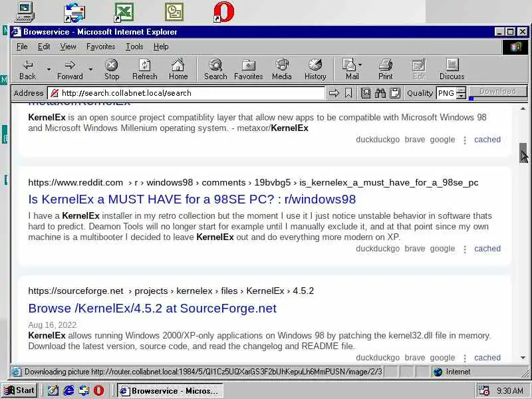Click the Discuss toolbar button
Screen dimensions: 532x399
click(x=452, y=70)
